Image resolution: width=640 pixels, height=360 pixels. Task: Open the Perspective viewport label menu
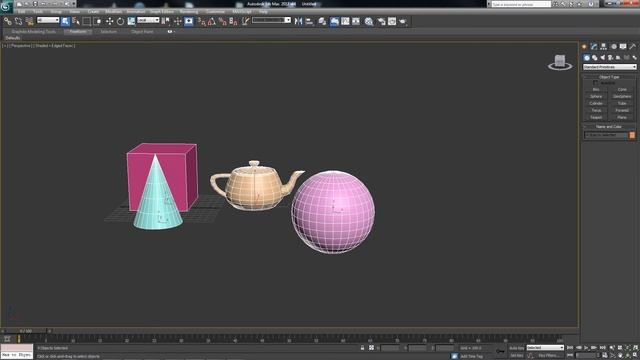(x=20, y=46)
